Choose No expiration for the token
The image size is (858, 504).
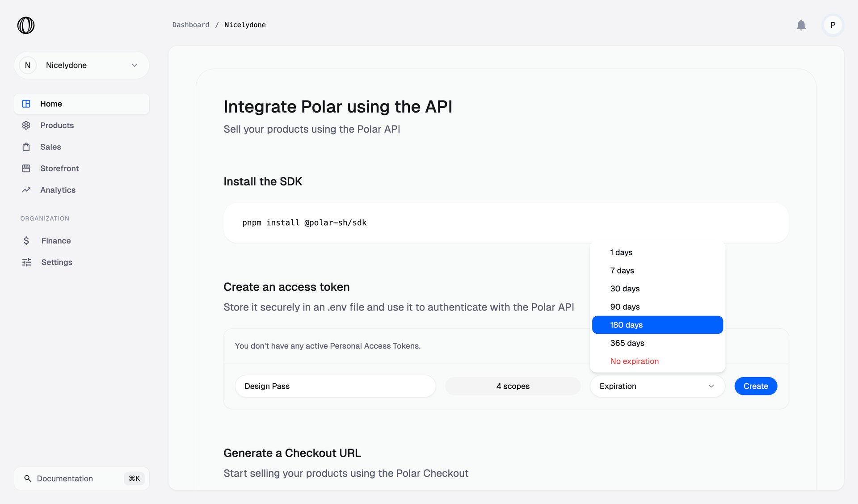(x=634, y=361)
